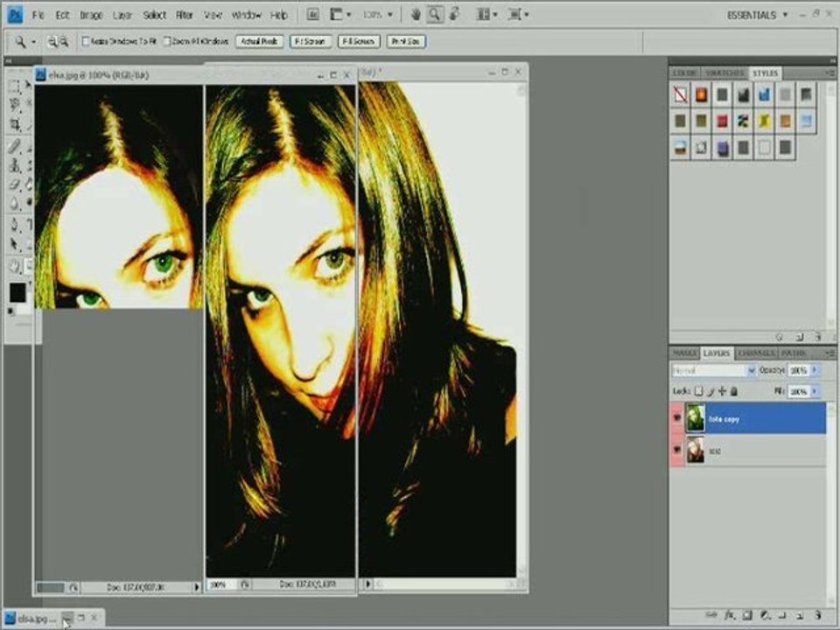Screen dimensions: 840x630
Task: Click the foreground color swatch
Action: pyautogui.click(x=17, y=292)
